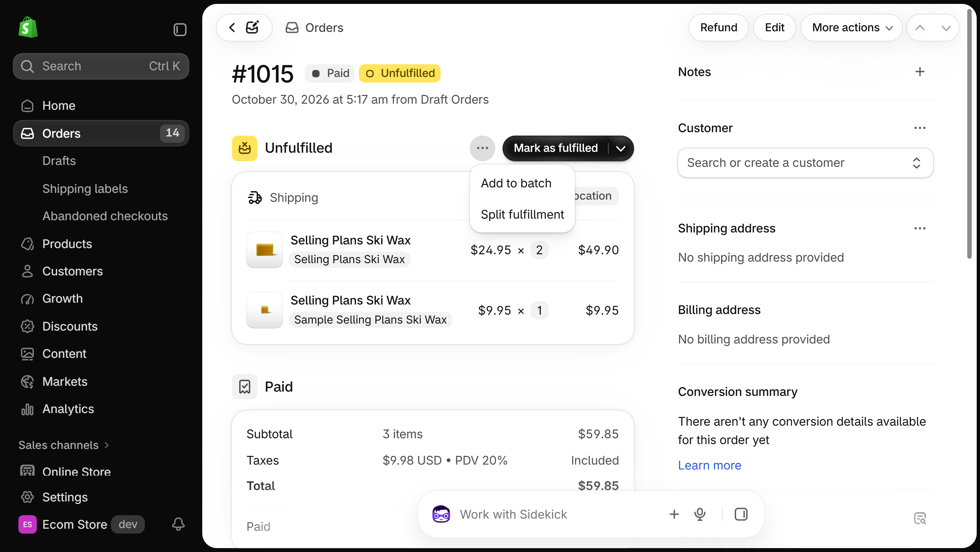Open Products in the sidebar
The image size is (980, 552).
click(x=101, y=244)
